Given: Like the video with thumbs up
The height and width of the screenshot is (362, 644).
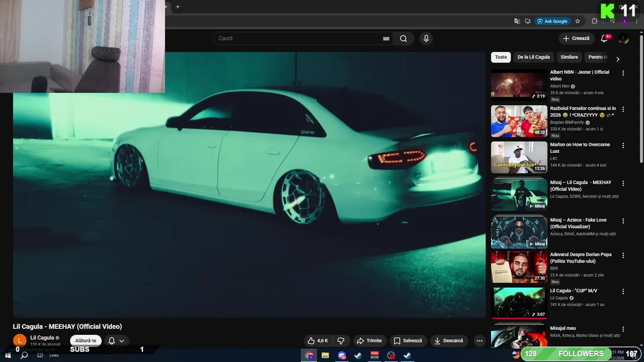Looking at the screenshot, I should click(x=318, y=341).
